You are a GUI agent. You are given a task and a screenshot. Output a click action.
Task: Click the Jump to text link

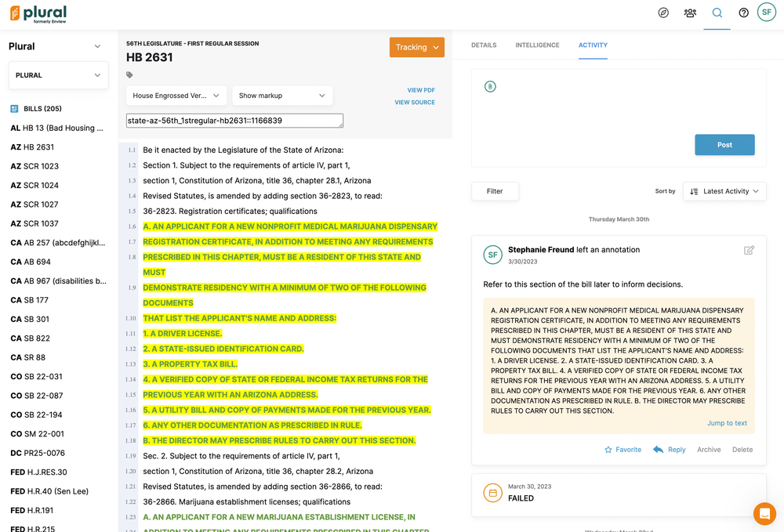tap(727, 423)
